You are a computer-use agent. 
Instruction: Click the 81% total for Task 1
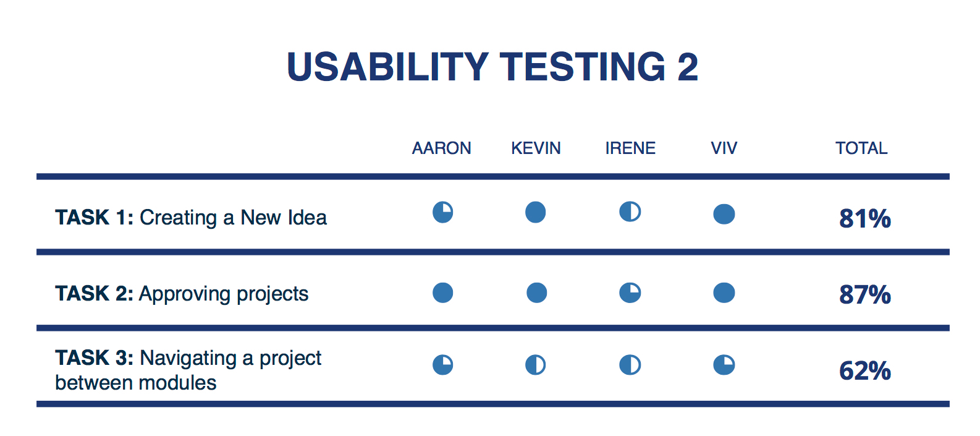click(865, 218)
